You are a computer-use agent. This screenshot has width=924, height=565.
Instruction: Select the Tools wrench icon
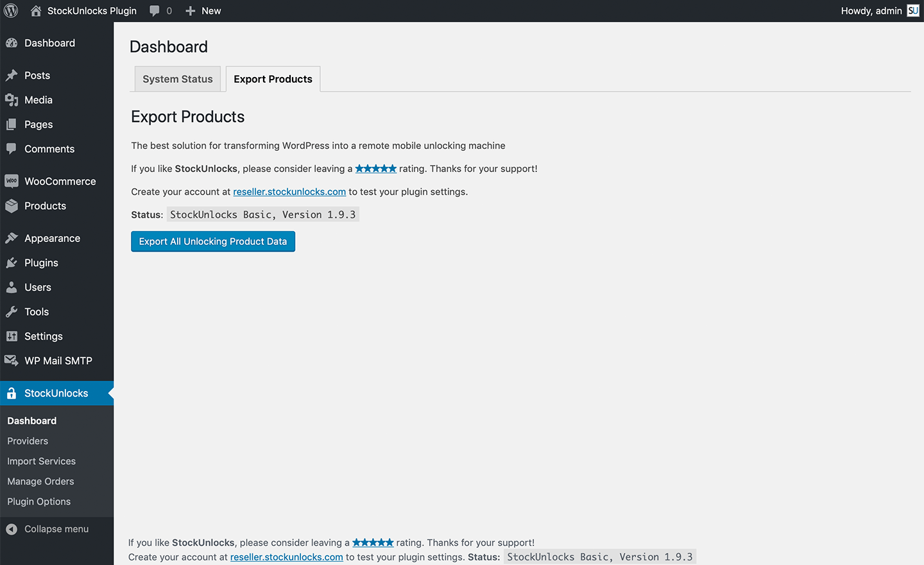tap(12, 312)
